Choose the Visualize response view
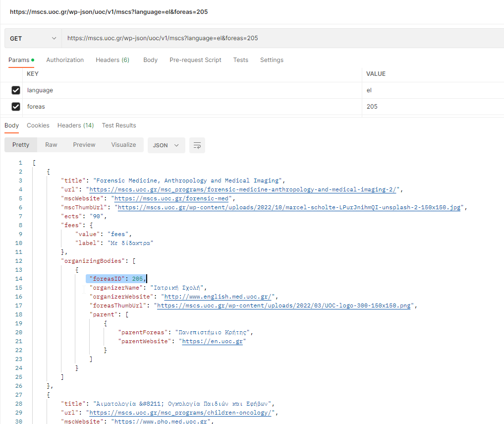Image resolution: width=504 pixels, height=424 pixels. [123, 145]
